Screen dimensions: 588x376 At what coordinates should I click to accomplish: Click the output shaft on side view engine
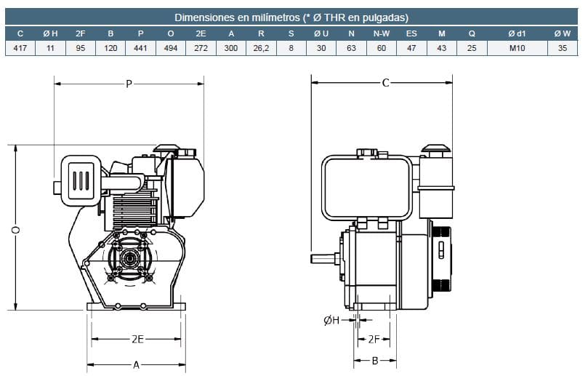tap(323, 258)
